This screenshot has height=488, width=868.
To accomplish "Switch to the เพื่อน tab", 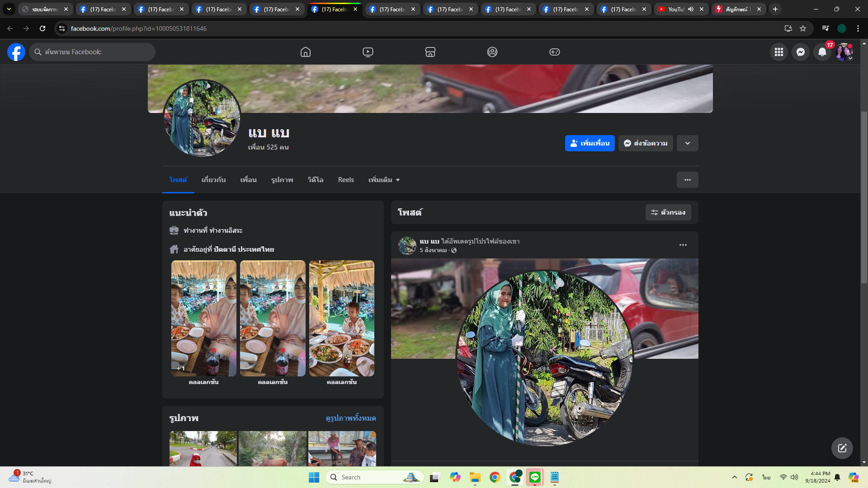I will coord(248,180).
